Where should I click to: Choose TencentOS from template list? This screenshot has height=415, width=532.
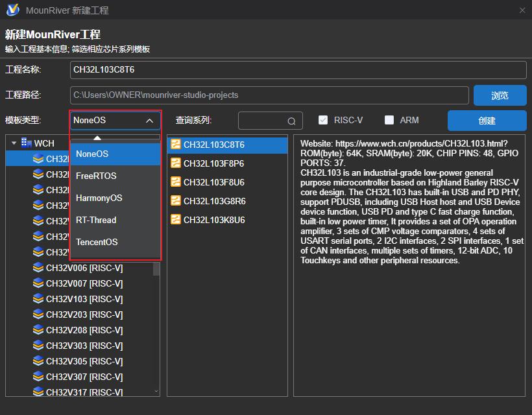pyautogui.click(x=115, y=242)
